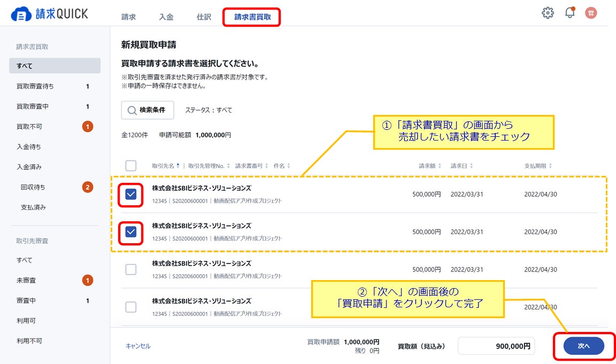Click 申請可能額 1,000,000円 text
The image size is (616, 364).
195,135
